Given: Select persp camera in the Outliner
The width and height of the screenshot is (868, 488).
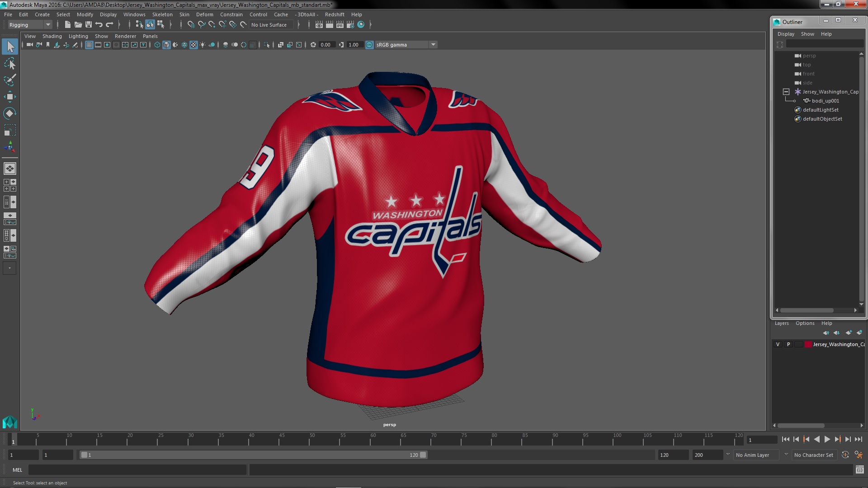Looking at the screenshot, I should pos(809,56).
